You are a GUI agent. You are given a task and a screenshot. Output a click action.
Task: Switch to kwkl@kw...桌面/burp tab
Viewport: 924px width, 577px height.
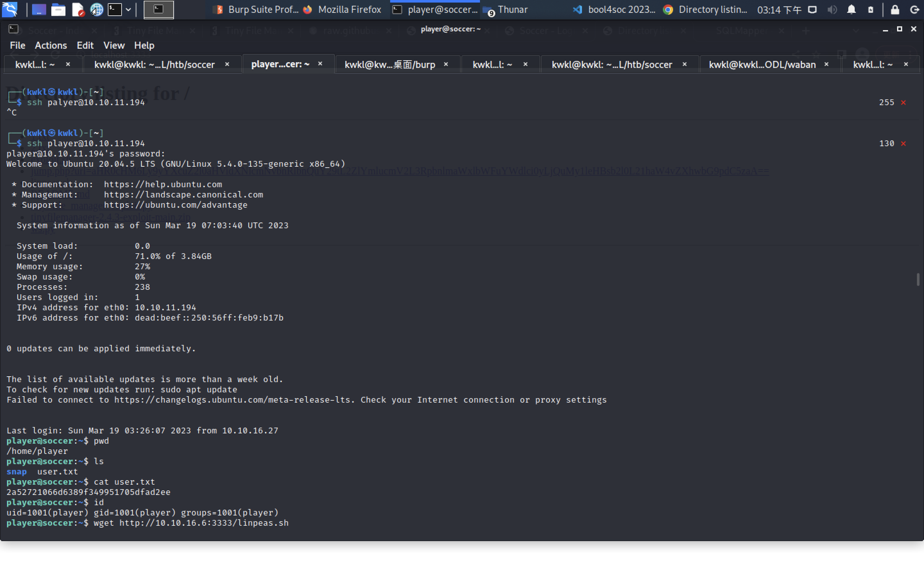(x=389, y=64)
